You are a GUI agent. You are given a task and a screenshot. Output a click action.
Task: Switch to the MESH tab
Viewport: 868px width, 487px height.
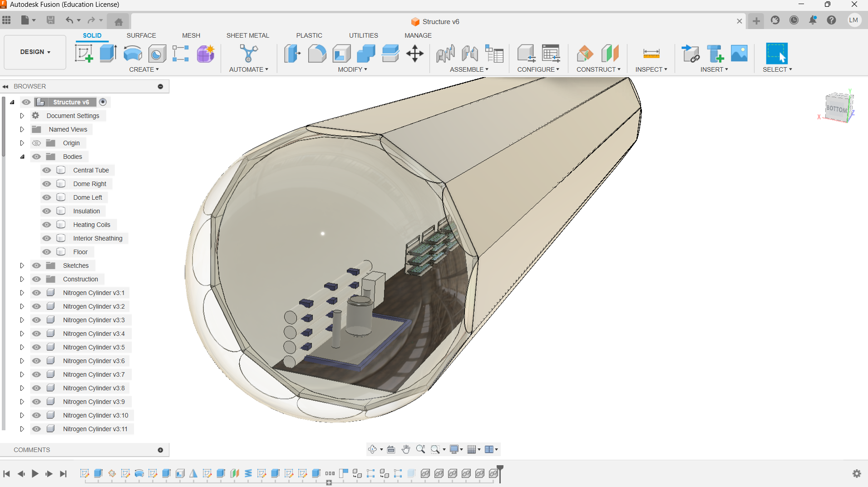191,35
